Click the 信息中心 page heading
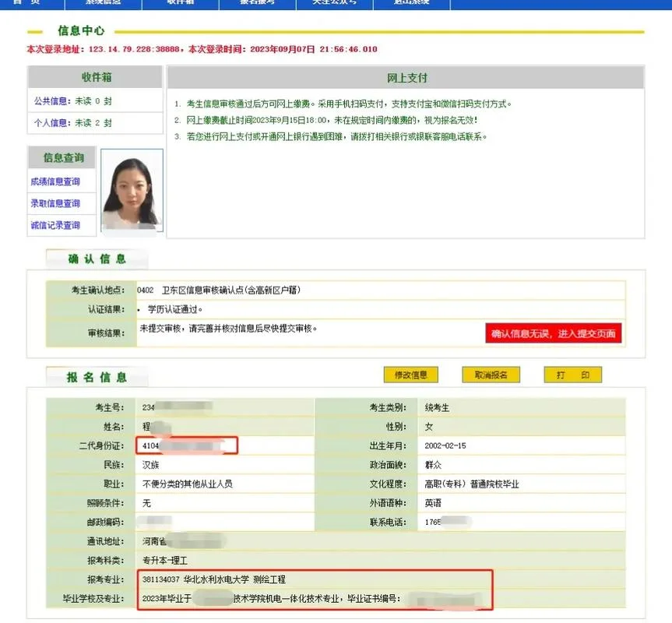 coord(81,31)
